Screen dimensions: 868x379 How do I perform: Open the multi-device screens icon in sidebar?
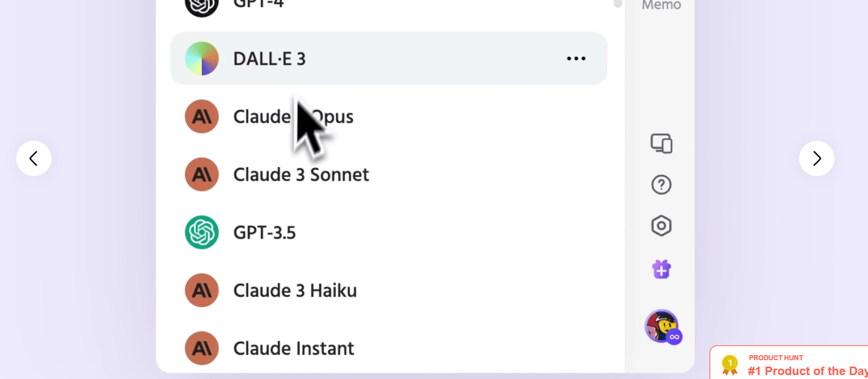[661, 144]
